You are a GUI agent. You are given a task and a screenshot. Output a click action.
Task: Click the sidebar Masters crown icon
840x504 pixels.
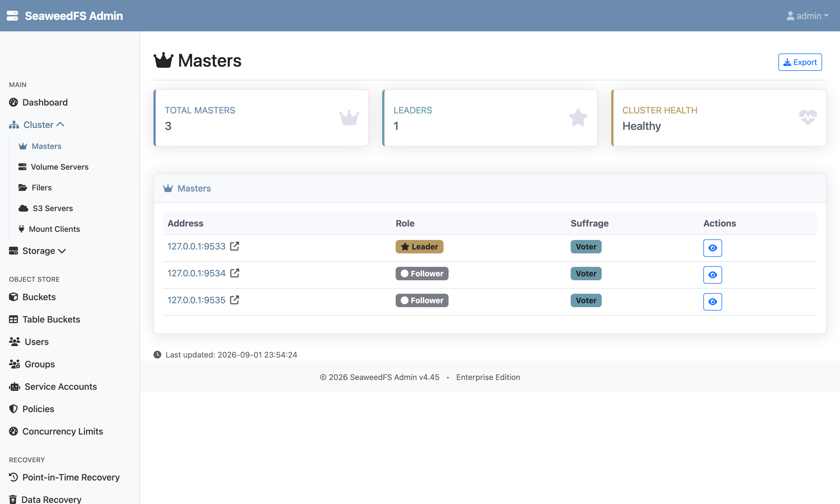click(x=23, y=146)
